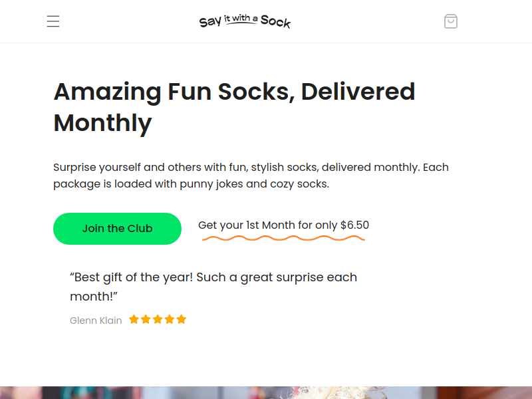Click the 'Amazing Fun Socks, Delivered' headline line
The image size is (532, 399).
[234, 92]
